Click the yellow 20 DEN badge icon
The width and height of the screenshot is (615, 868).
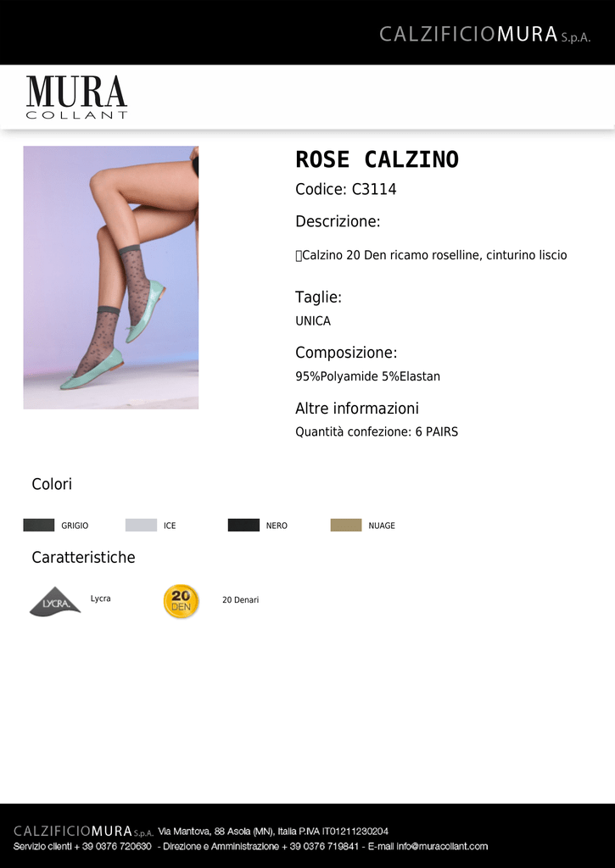[181, 601]
